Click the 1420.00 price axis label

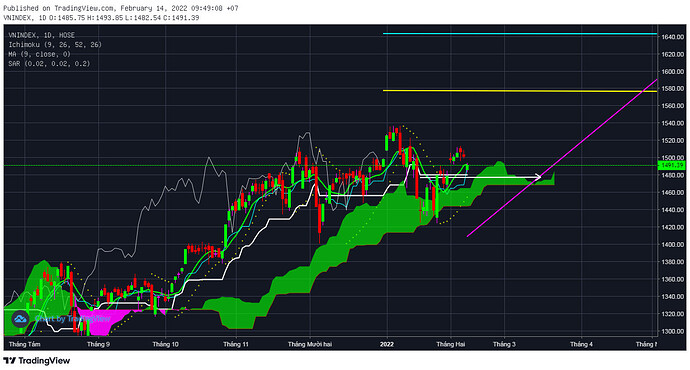tap(672, 227)
